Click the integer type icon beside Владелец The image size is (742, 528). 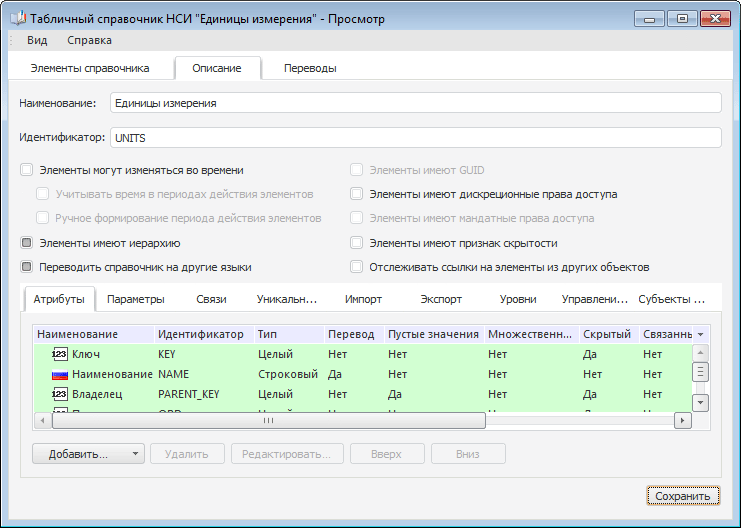(59, 394)
